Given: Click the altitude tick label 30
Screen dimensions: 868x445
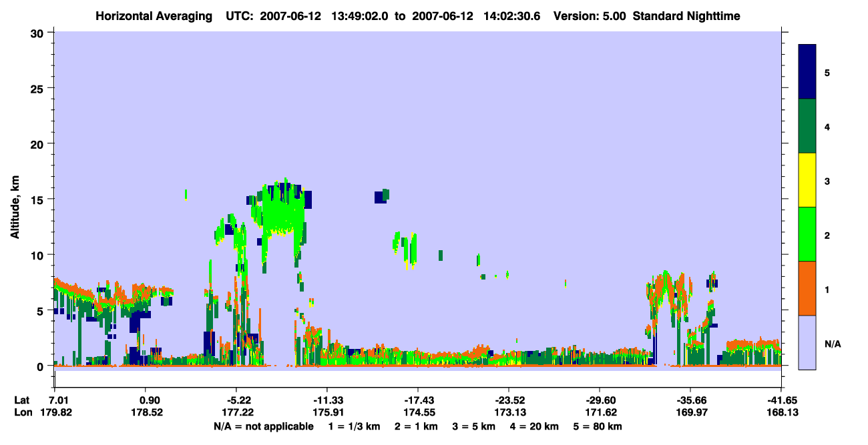Looking at the screenshot, I should [x=39, y=33].
